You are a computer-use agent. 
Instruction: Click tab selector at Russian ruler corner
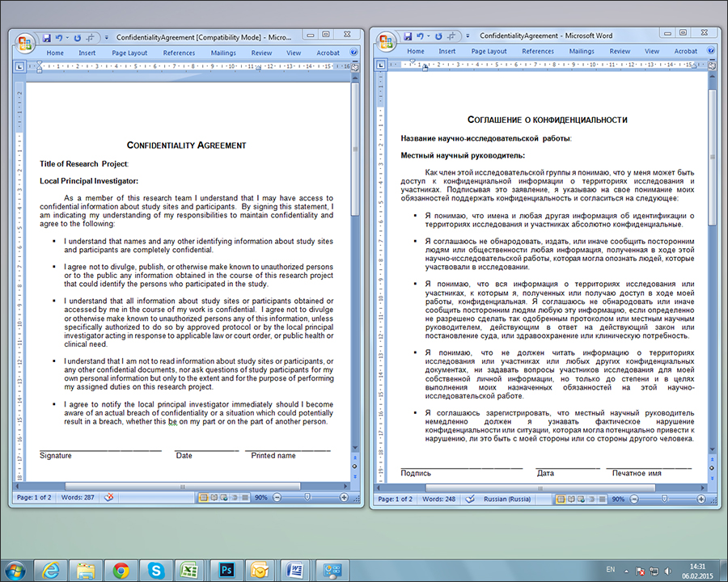click(x=381, y=65)
